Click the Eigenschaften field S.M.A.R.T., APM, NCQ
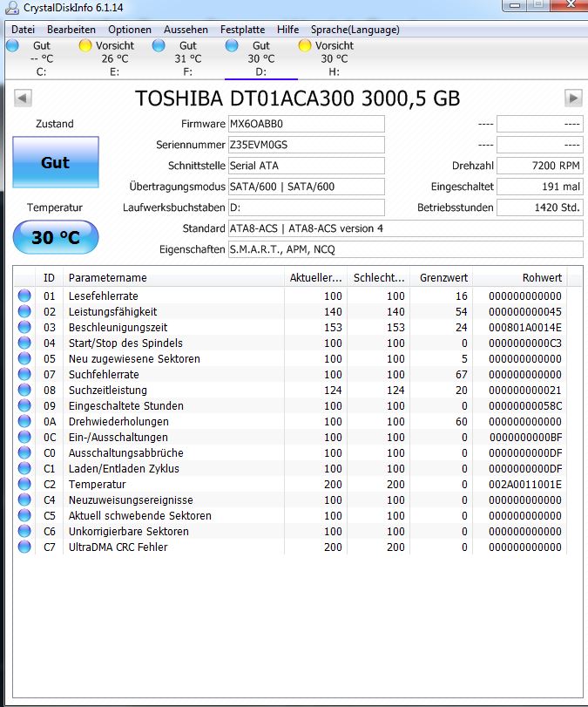The width and height of the screenshot is (588, 707). 406,249
